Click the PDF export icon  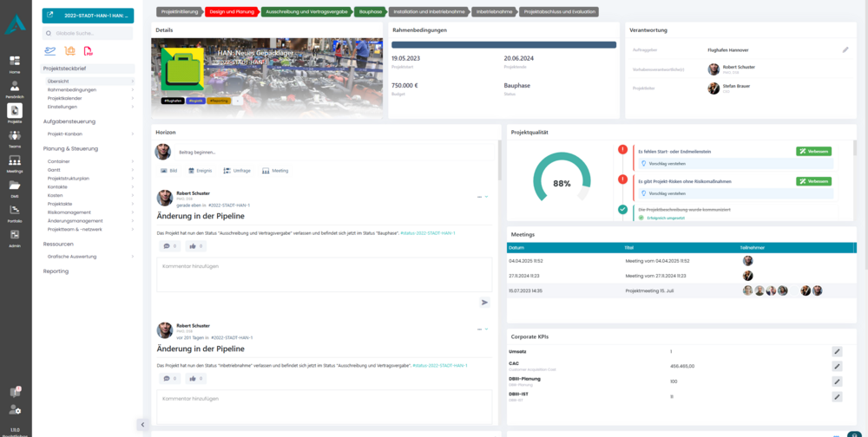(88, 52)
